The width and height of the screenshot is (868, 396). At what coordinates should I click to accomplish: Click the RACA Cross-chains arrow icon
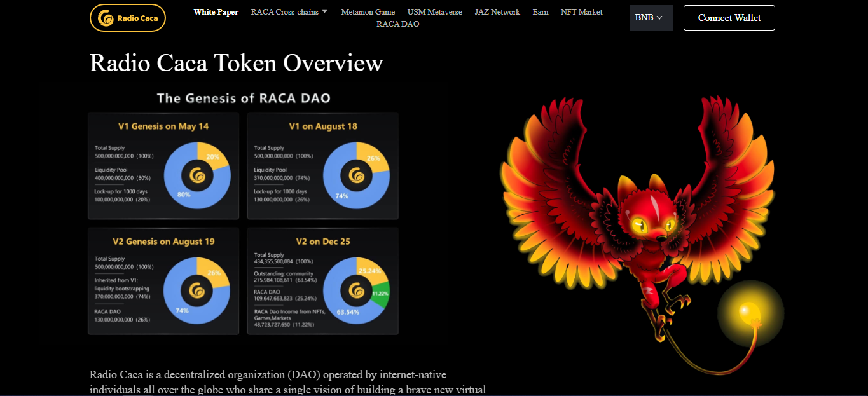pyautogui.click(x=324, y=11)
